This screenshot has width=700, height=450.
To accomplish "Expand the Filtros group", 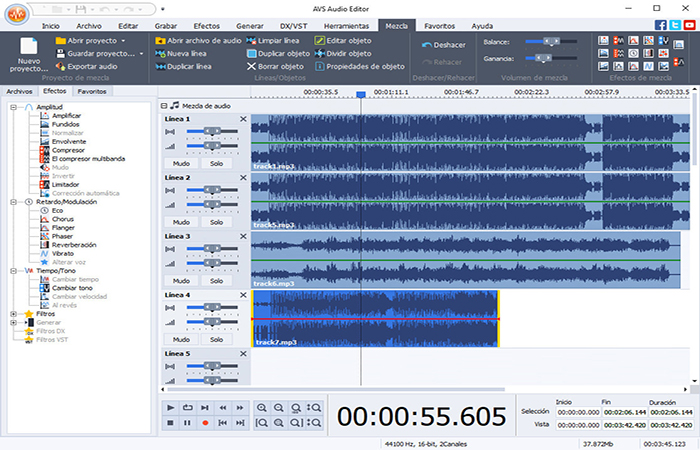I will pos(13,314).
